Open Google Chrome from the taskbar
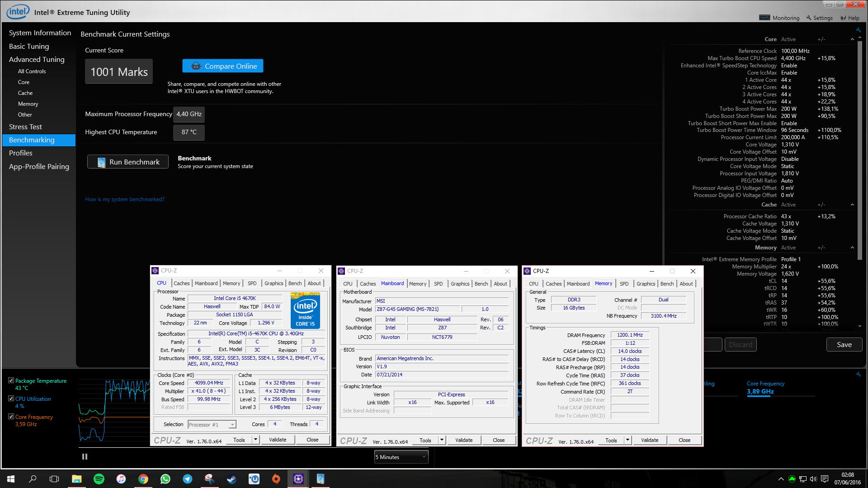868x488 pixels. [143, 479]
